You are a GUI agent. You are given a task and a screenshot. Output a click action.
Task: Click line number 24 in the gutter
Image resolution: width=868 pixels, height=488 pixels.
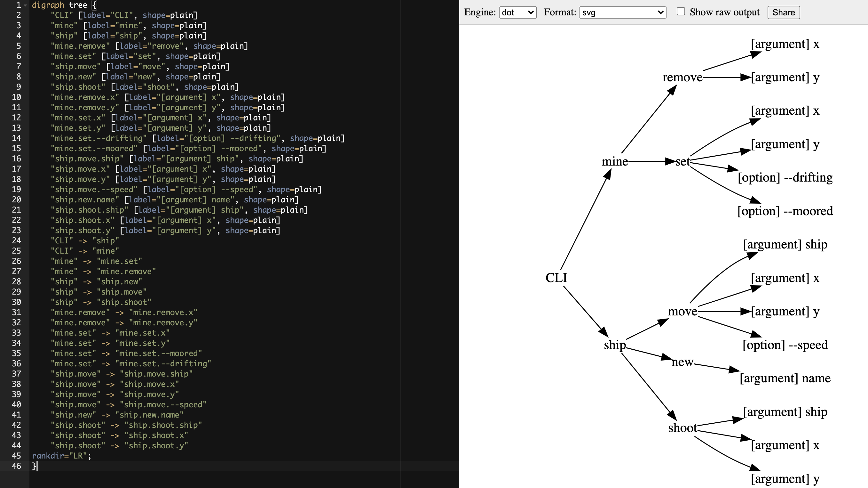pyautogui.click(x=16, y=240)
